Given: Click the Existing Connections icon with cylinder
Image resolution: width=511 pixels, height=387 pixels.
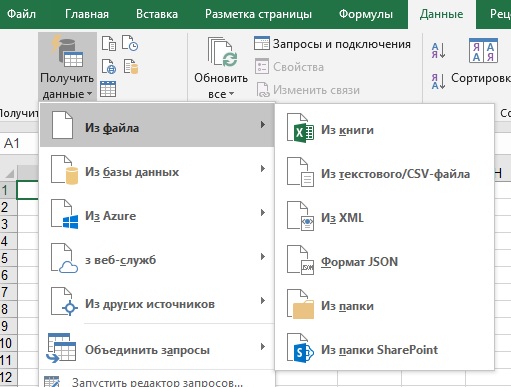Looking at the screenshot, I should click(131, 66).
